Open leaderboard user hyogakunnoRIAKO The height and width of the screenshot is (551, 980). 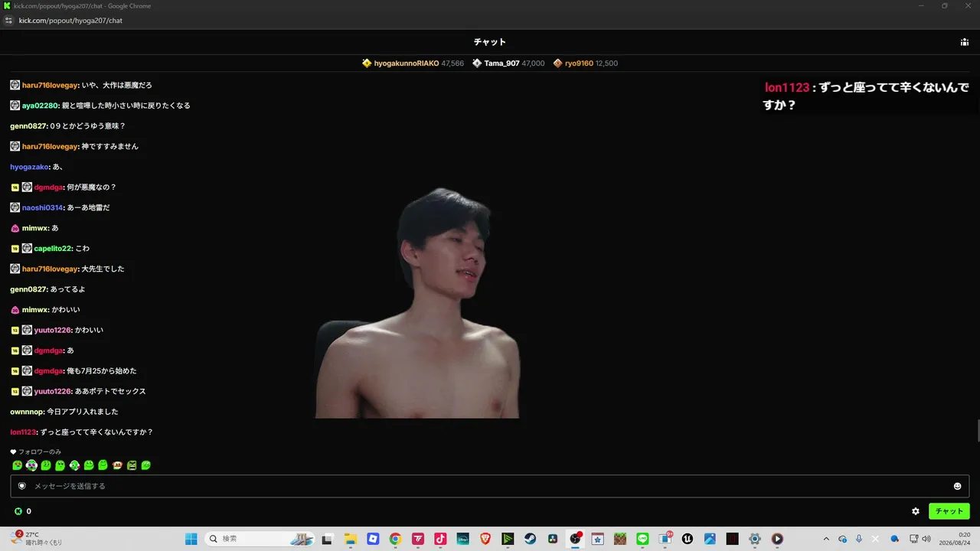coord(407,64)
